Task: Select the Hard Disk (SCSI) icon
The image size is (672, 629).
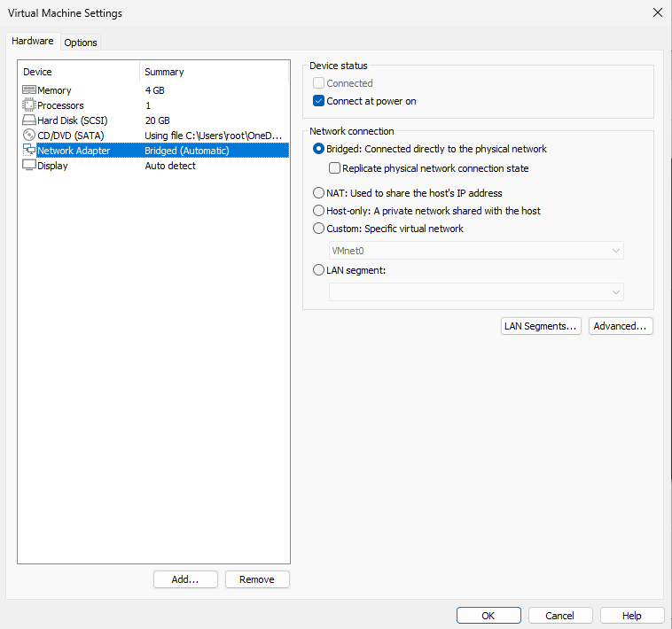Action: tap(29, 120)
